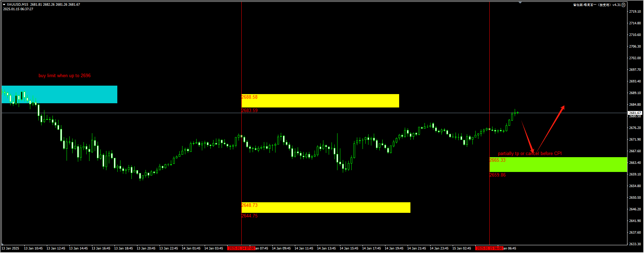Click the 2025.01.15 06:00 red time marker
Image resolution: width=644 pixels, height=253 pixels.
tap(489, 248)
